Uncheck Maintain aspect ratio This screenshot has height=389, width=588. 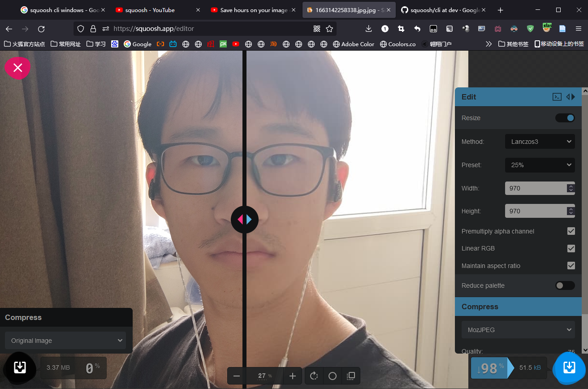(x=571, y=265)
